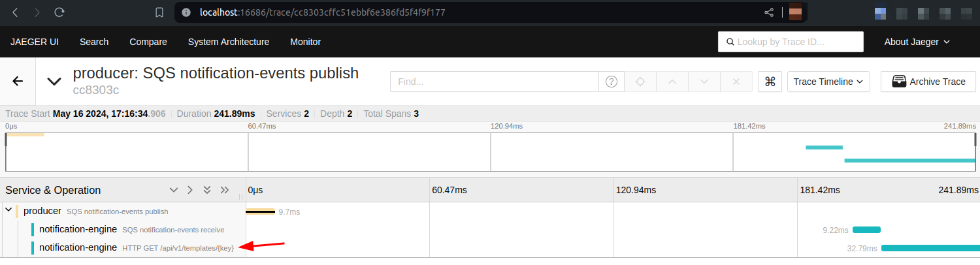Image resolution: width=980 pixels, height=265 pixels.
Task: Open the Trace Timeline view dropdown
Action: point(828,82)
